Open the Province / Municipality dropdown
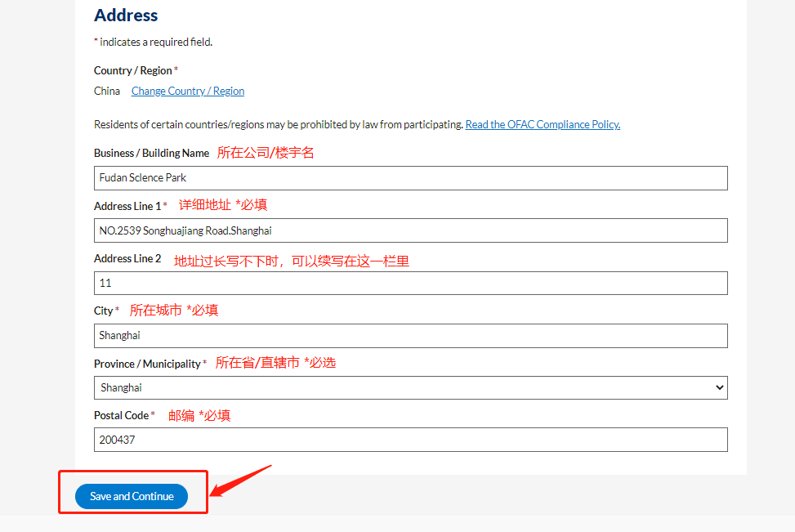The height and width of the screenshot is (532, 795). click(x=411, y=388)
